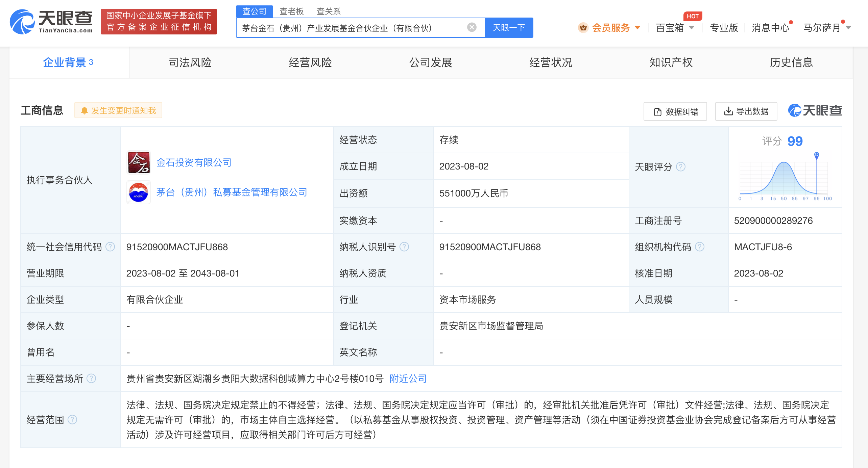Click the 马尔萨月 username
This screenshot has height=468, width=868.
822,28
